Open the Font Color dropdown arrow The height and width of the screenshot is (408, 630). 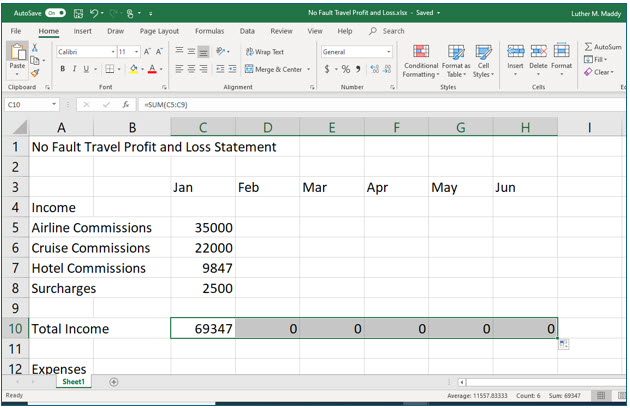(162, 69)
